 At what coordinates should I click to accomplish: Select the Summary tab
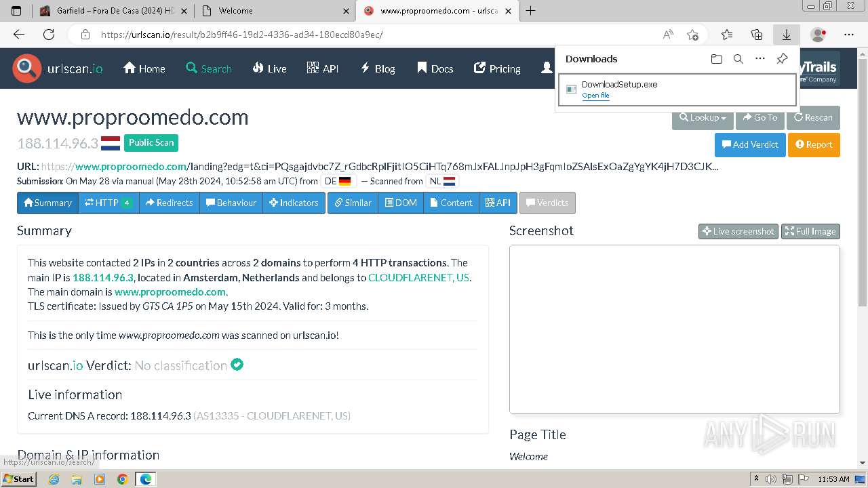(47, 203)
